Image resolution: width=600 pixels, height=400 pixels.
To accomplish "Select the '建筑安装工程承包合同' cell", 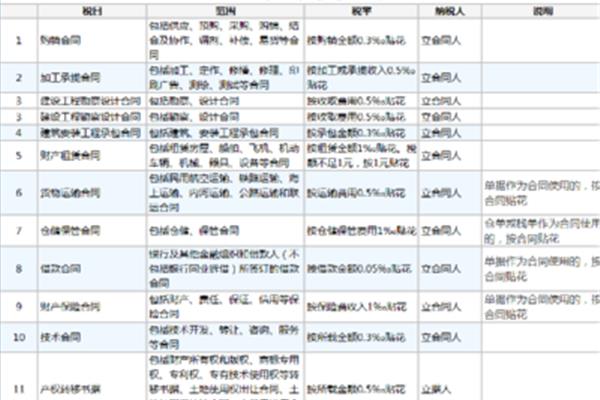I will click(91, 133).
